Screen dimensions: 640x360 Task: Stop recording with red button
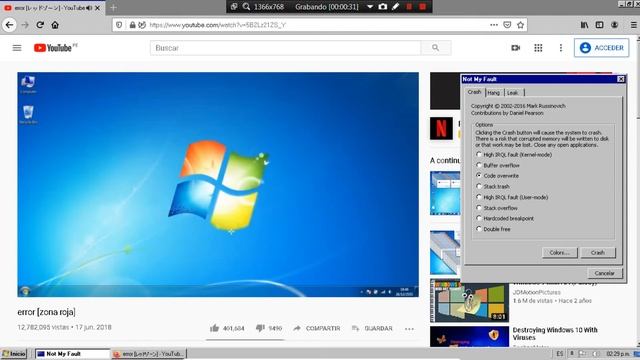tap(422, 7)
